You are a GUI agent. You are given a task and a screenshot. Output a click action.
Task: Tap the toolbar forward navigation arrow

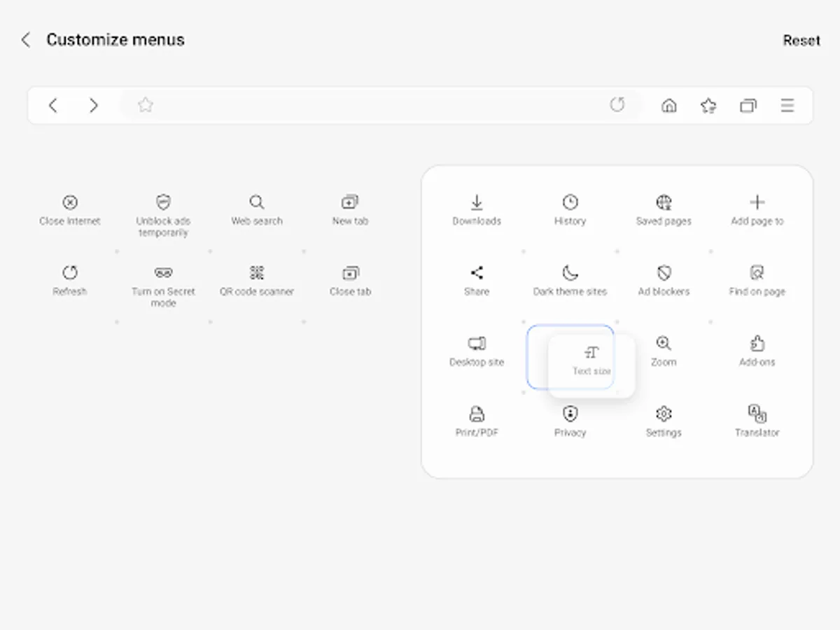pos(93,106)
